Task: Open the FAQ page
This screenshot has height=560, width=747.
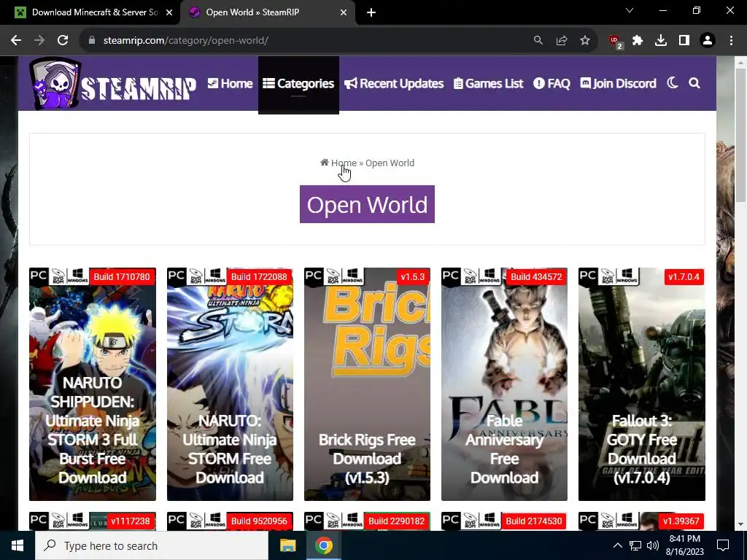Action: click(551, 83)
